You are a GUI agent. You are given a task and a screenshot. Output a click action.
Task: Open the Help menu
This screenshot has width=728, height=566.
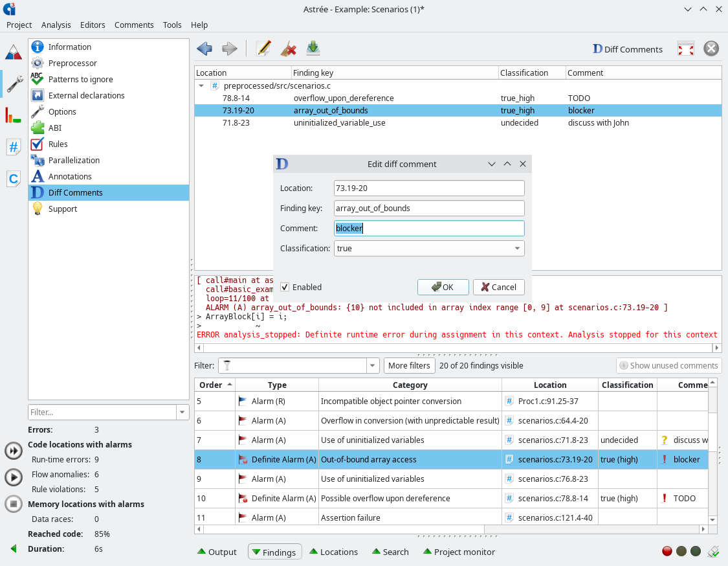coord(199,25)
